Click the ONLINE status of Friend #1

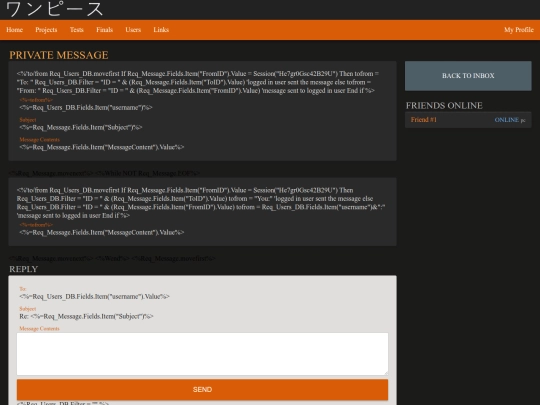[x=507, y=120]
